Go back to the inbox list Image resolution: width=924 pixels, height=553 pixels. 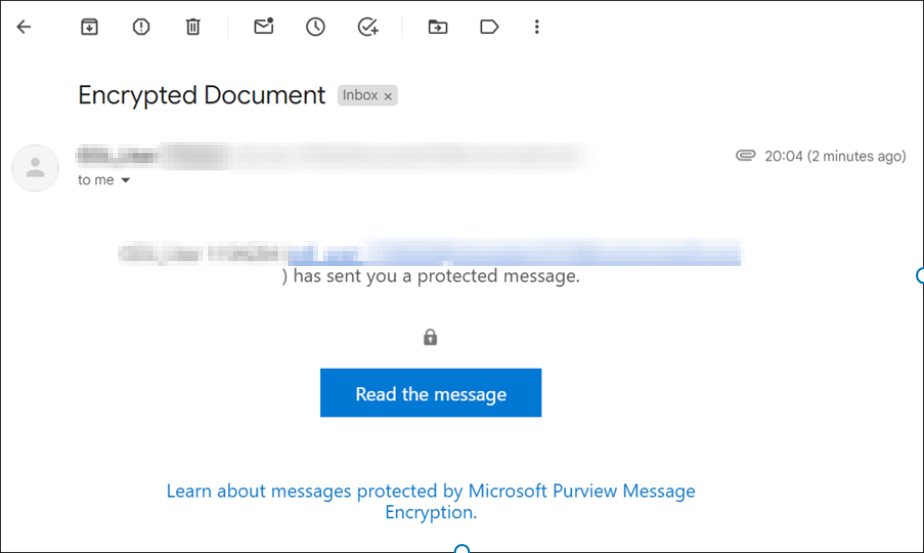tap(24, 27)
